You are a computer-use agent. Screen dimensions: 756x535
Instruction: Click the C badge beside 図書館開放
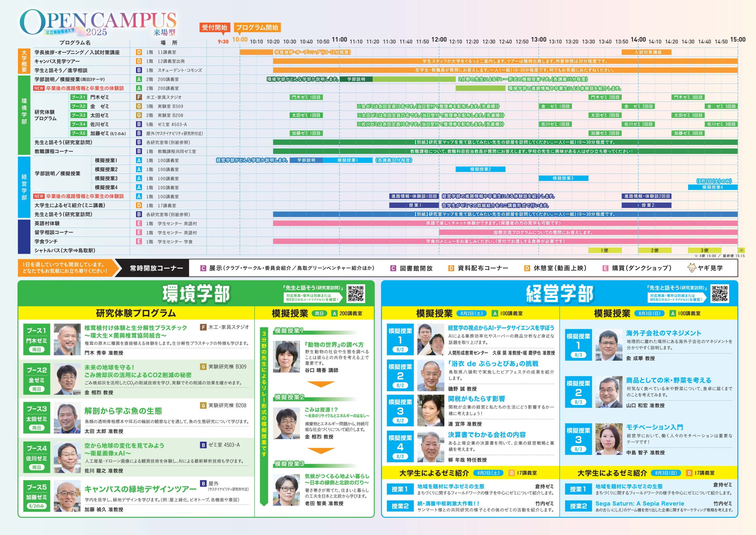click(x=393, y=268)
